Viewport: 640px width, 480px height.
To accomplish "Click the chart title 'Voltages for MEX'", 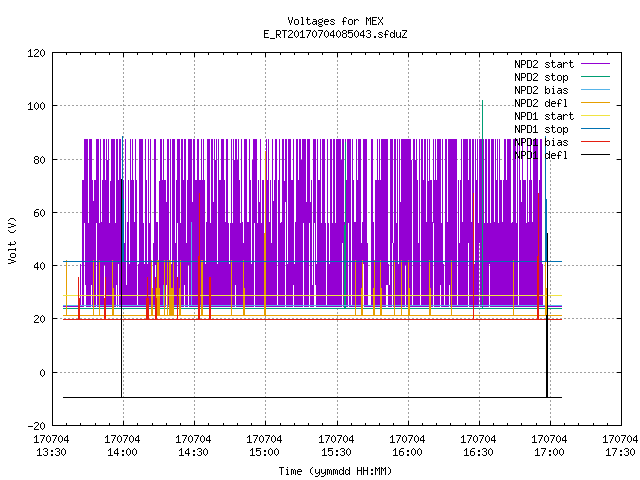I will 335,21.
